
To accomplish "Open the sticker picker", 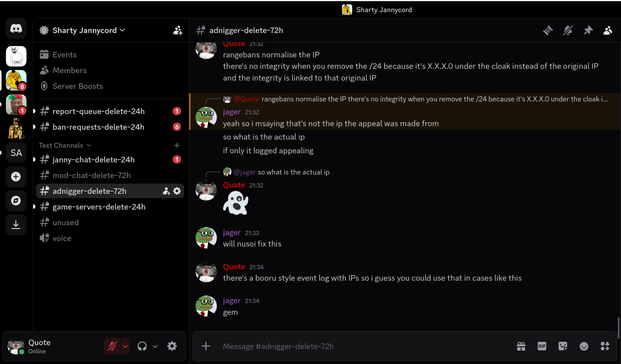I will pos(563,346).
